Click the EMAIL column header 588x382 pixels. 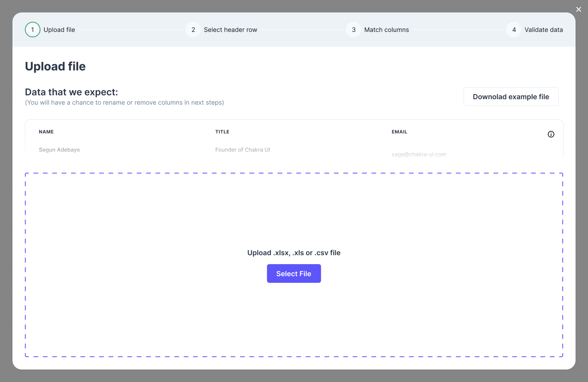click(399, 132)
